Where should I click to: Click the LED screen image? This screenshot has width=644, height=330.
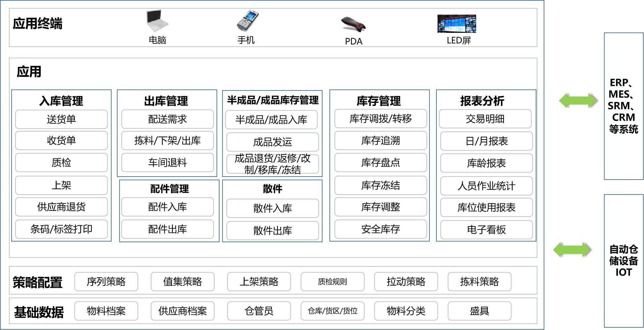(457, 24)
